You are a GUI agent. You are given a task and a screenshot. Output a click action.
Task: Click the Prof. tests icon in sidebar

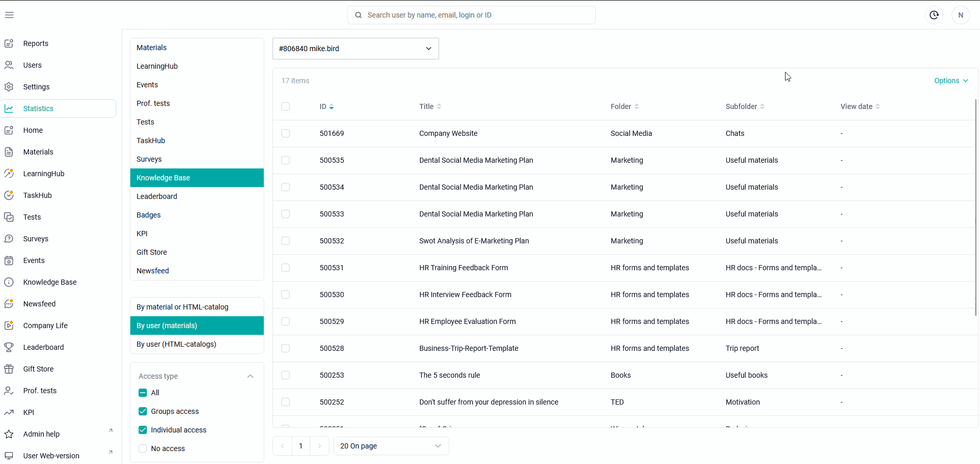click(x=9, y=391)
